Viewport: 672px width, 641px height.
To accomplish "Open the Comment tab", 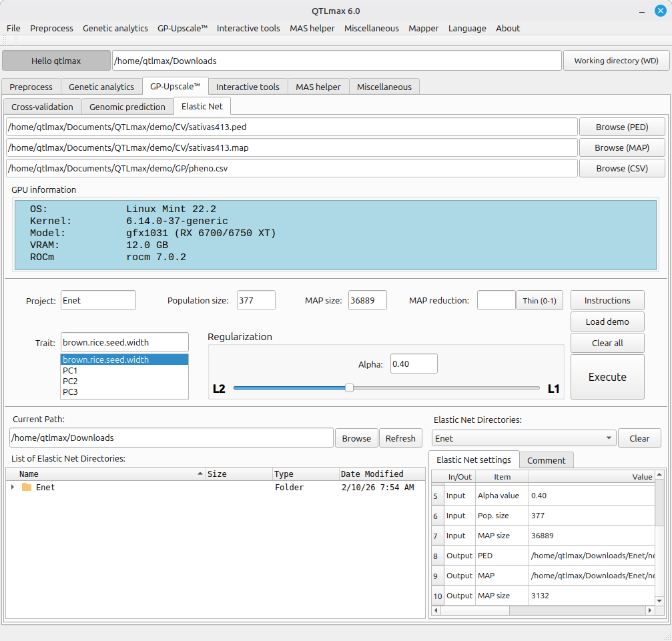I will pos(546,460).
